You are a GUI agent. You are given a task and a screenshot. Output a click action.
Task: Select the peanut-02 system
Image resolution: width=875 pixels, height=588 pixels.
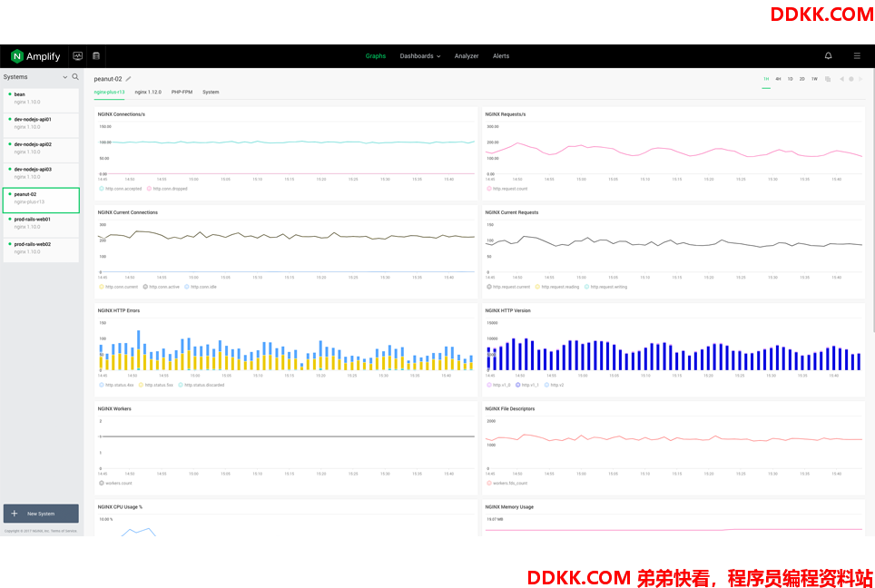41,201
